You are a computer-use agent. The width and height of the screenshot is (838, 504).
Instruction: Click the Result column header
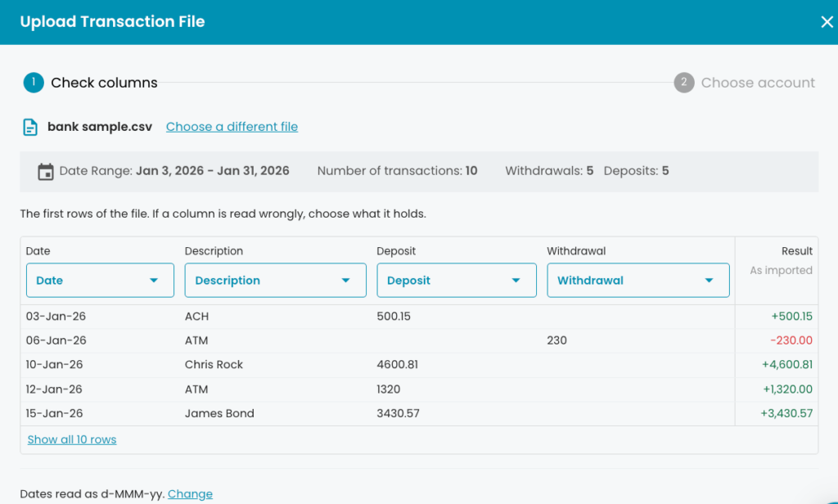tap(797, 251)
